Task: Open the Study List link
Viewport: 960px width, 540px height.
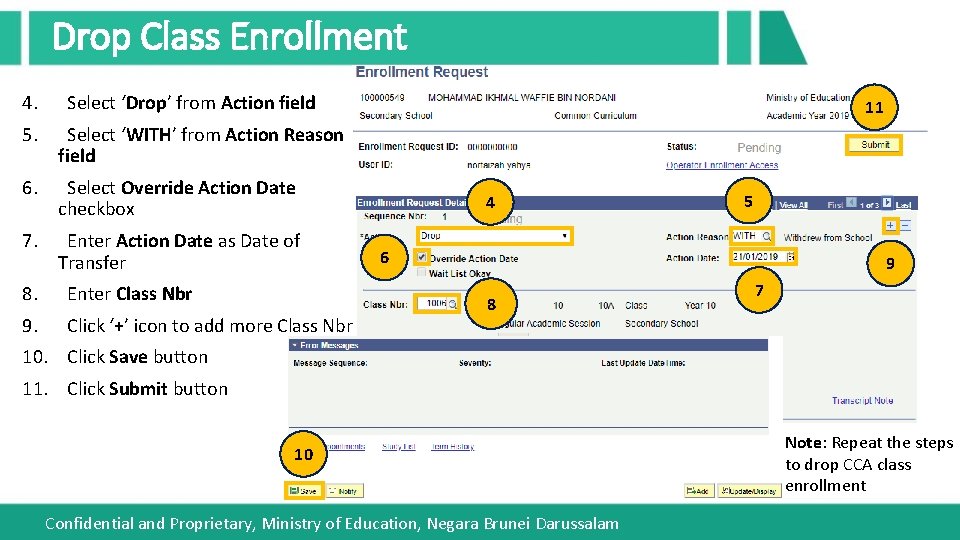Action: [x=399, y=446]
